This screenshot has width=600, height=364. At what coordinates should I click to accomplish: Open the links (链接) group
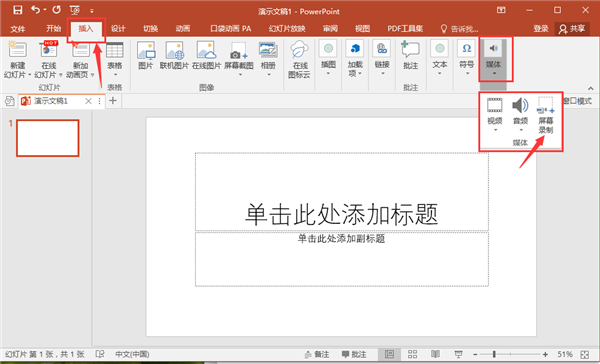(382, 58)
